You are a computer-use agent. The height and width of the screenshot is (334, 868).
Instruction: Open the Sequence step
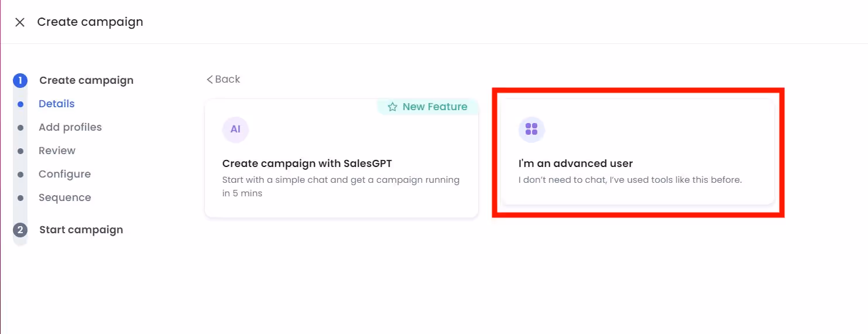[65, 197]
